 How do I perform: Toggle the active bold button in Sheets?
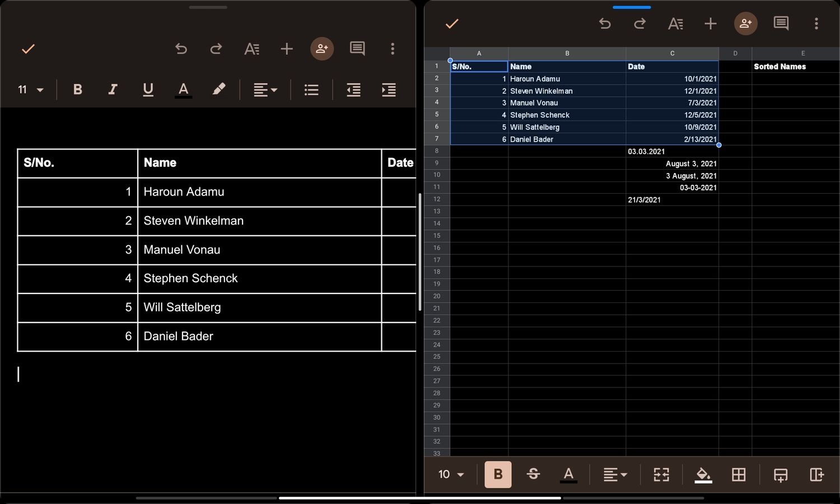tap(498, 474)
